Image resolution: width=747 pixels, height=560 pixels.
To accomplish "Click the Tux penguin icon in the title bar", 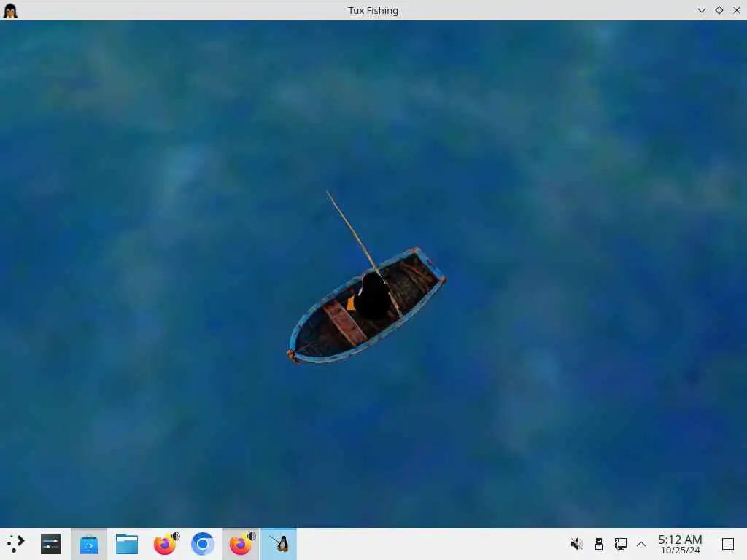I will click(10, 10).
